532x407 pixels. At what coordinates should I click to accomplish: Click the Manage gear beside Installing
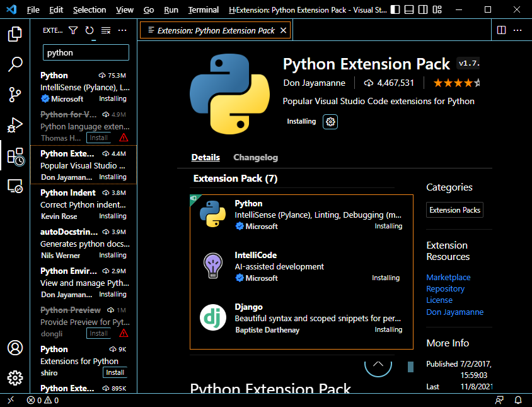(x=330, y=122)
